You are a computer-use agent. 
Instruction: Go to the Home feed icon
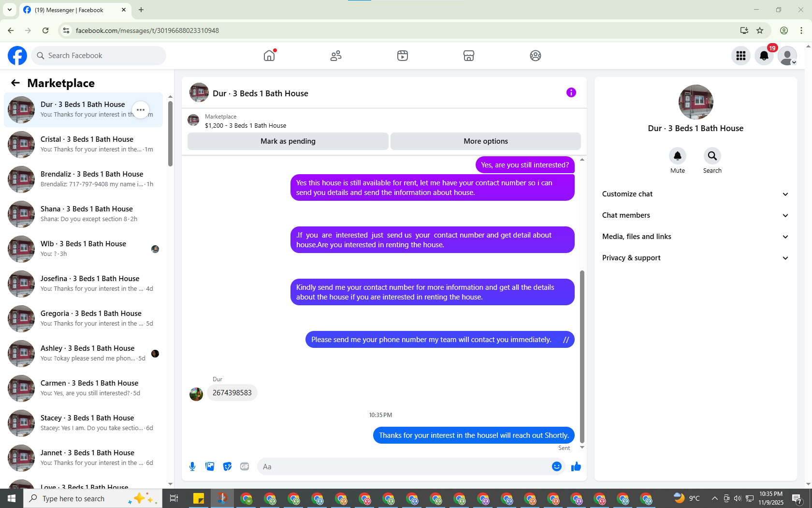[269, 56]
